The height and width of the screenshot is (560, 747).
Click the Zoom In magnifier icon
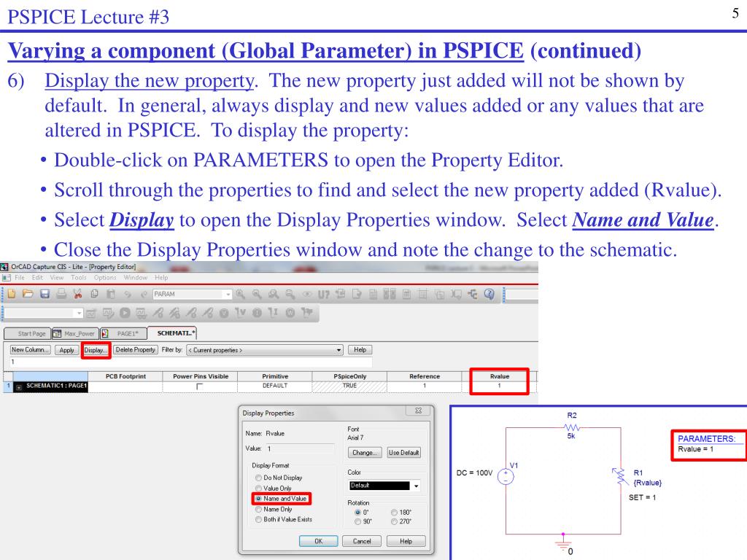coord(240,295)
